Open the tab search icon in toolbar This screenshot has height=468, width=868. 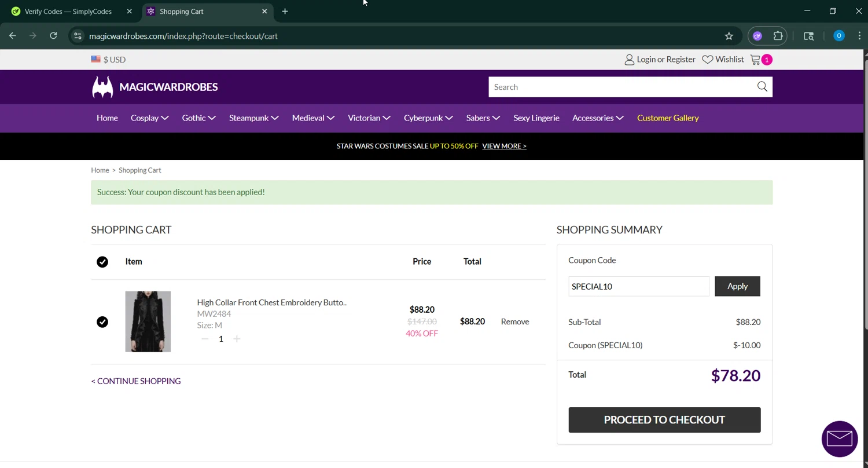809,36
